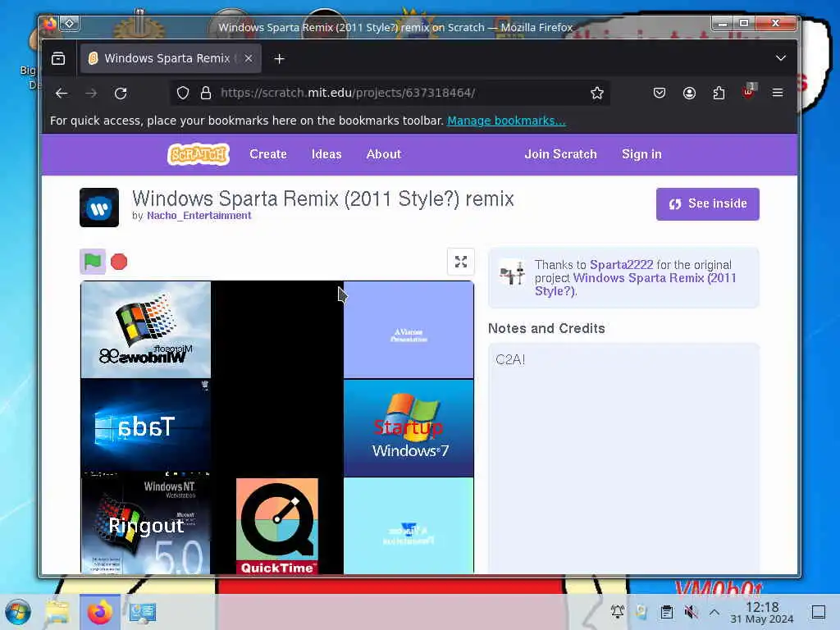Click the Manage bookmarks link
The image size is (840, 630).
click(506, 121)
